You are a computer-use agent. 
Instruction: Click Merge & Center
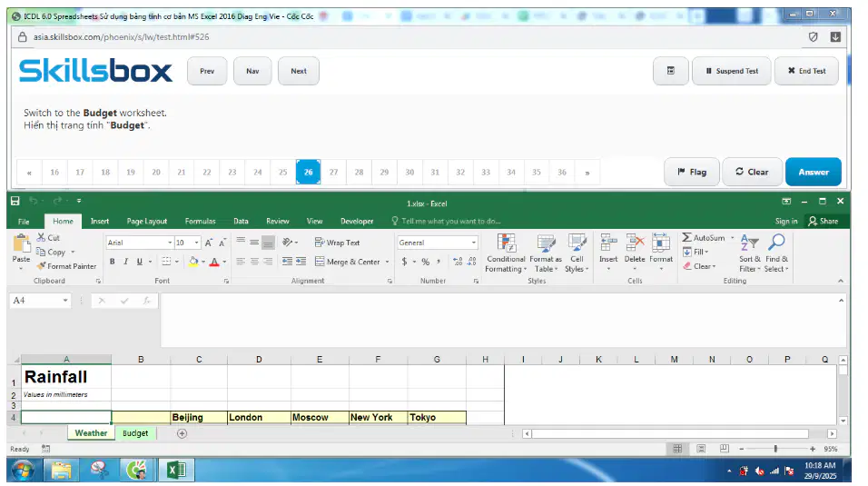(348, 262)
